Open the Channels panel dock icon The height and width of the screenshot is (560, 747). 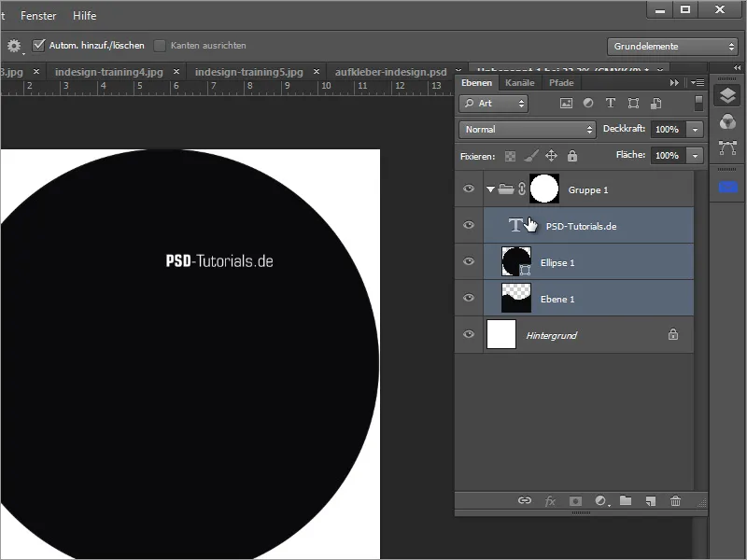point(727,122)
